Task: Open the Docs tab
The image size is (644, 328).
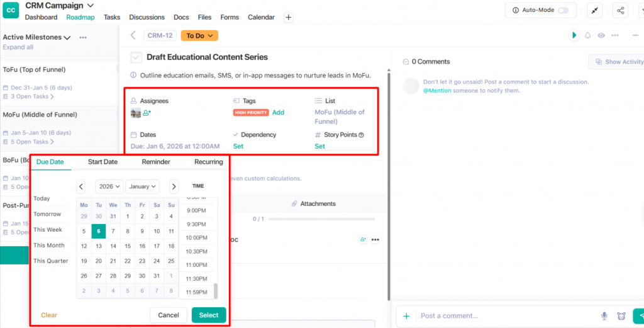Action: click(181, 17)
